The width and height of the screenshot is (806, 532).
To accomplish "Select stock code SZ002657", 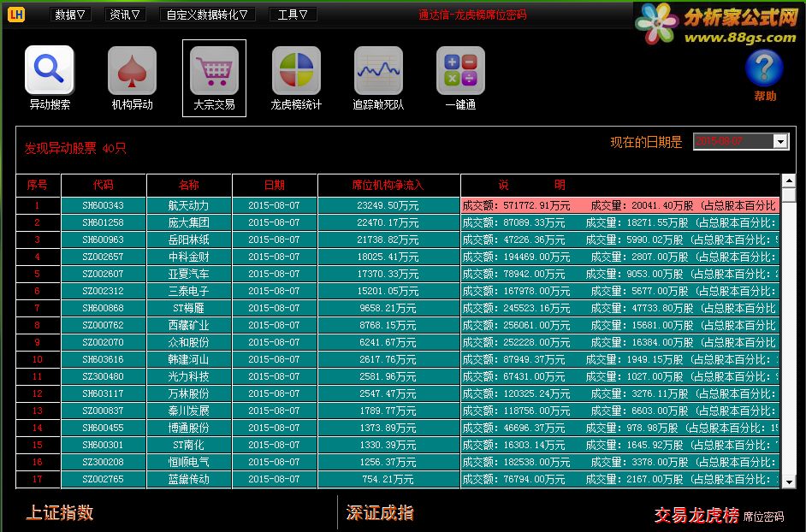I will click(x=104, y=257).
